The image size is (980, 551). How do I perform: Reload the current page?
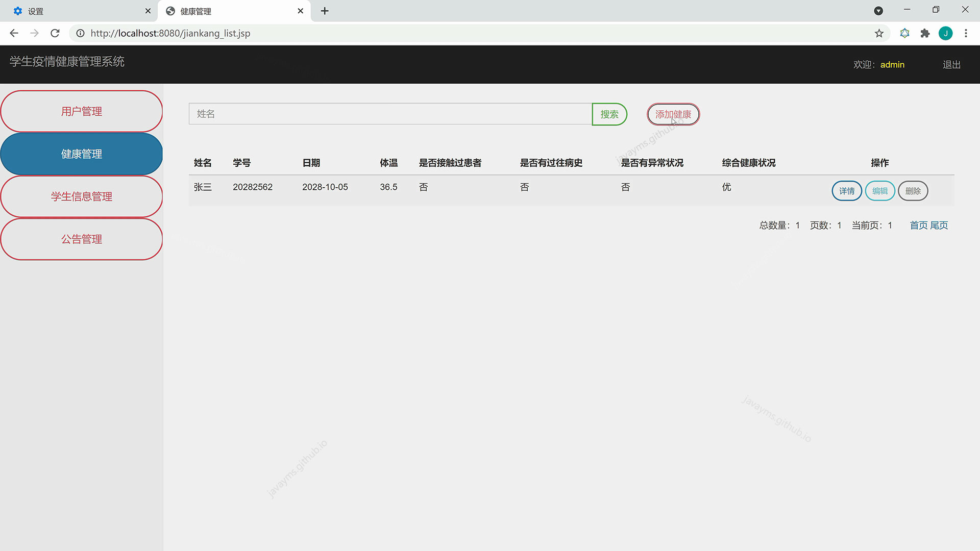tap(55, 33)
